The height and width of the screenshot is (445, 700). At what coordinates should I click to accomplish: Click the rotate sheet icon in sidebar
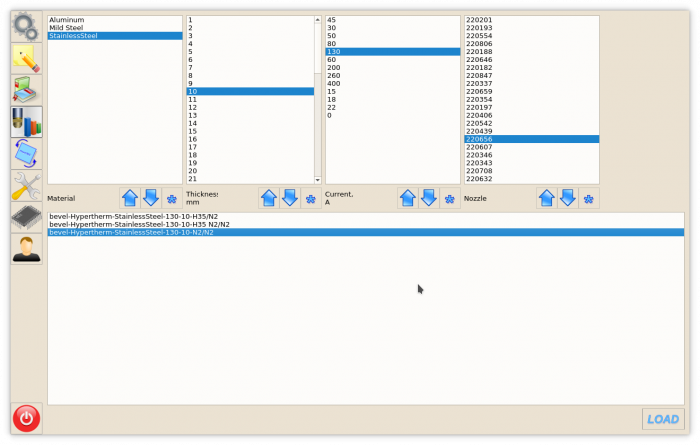tap(26, 153)
